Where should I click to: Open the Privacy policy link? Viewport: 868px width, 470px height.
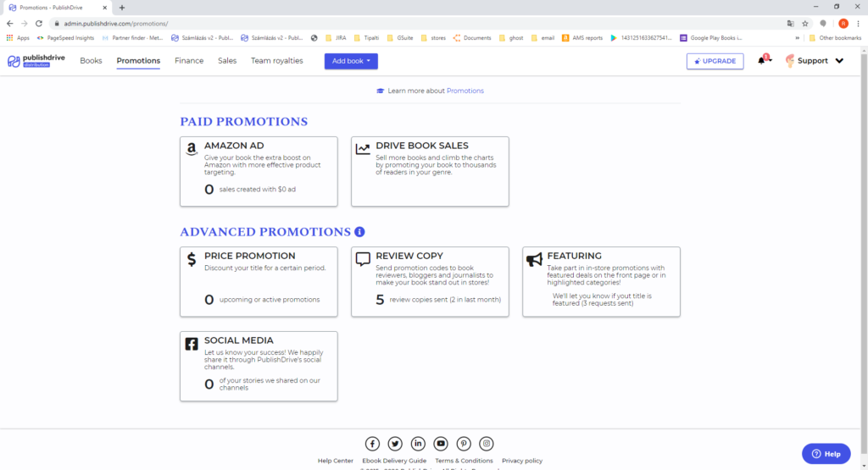coord(522,461)
